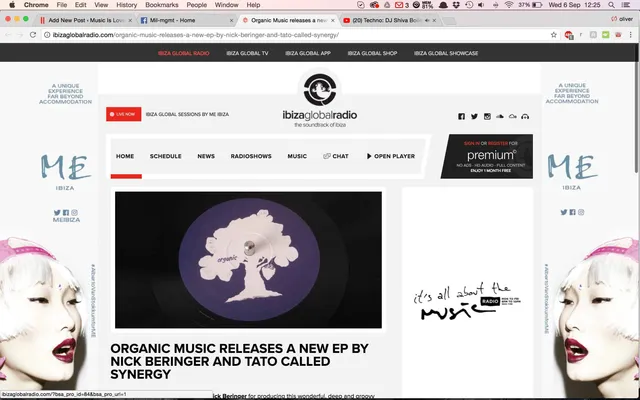This screenshot has height=400, width=640.
Task: Click Register on premium banner
Action: tap(498, 143)
